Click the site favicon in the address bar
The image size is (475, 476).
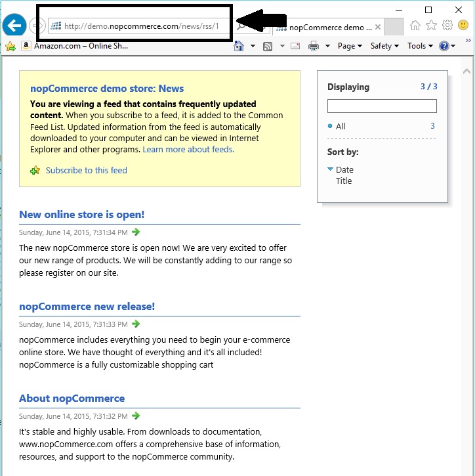56,26
